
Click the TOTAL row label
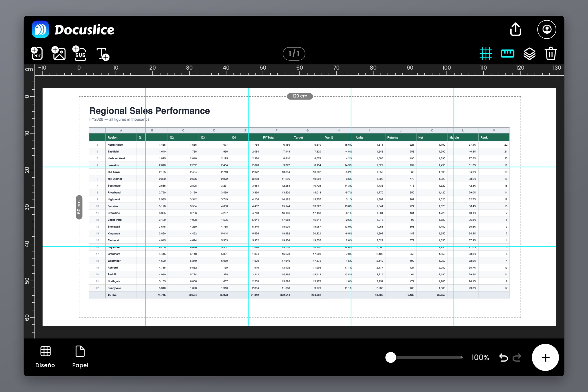(112, 295)
